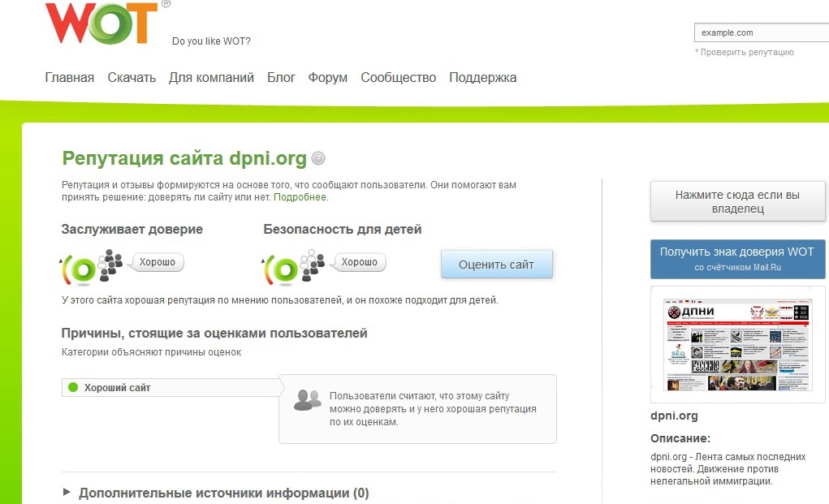This screenshot has height=504, width=829.
Task: Click the dpni.org site name under thumbnail
Action: (674, 416)
